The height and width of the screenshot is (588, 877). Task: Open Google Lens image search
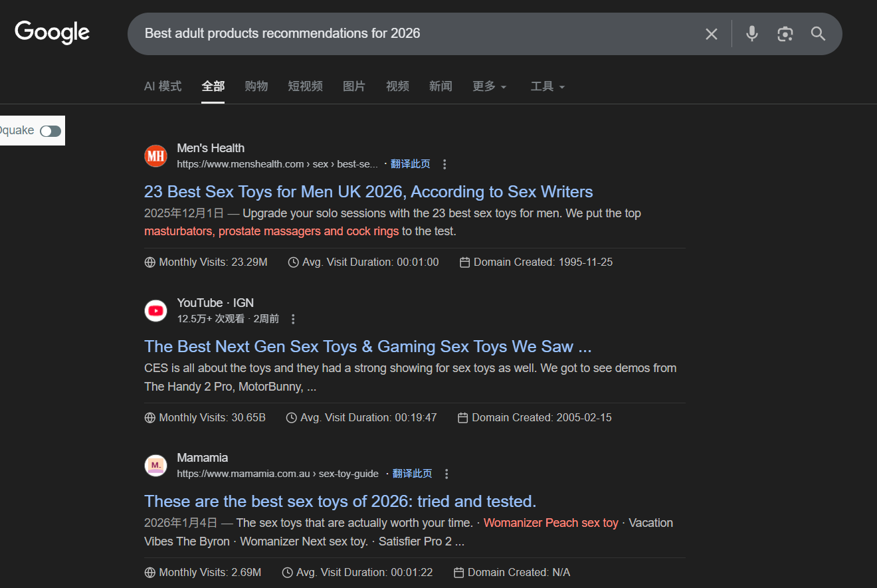click(785, 34)
